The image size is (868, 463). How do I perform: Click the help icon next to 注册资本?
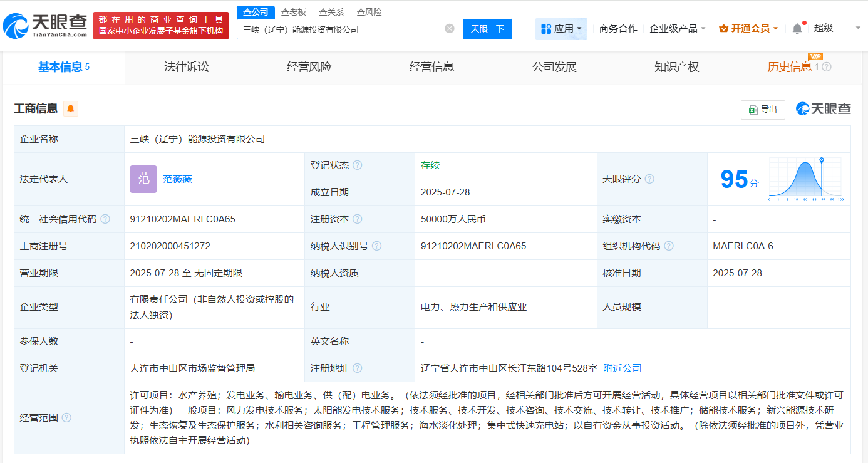(x=358, y=219)
